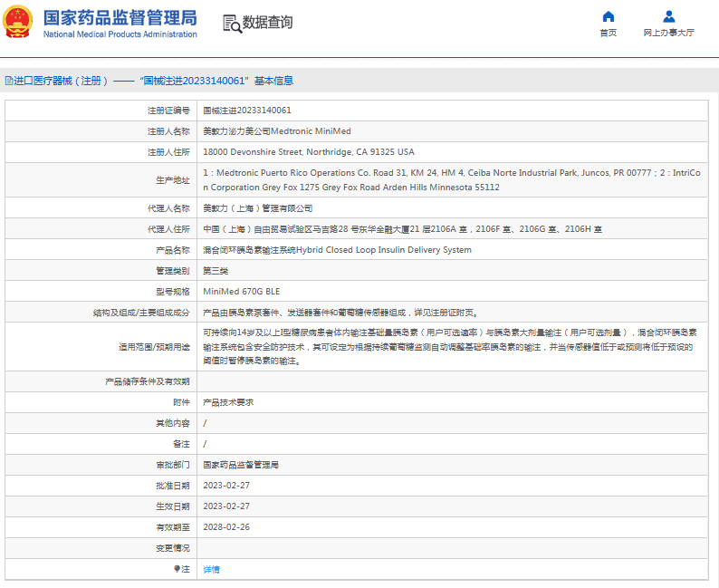
Task: Select agent address 东华金融大厦 cell
Action: pyautogui.click(x=452, y=229)
